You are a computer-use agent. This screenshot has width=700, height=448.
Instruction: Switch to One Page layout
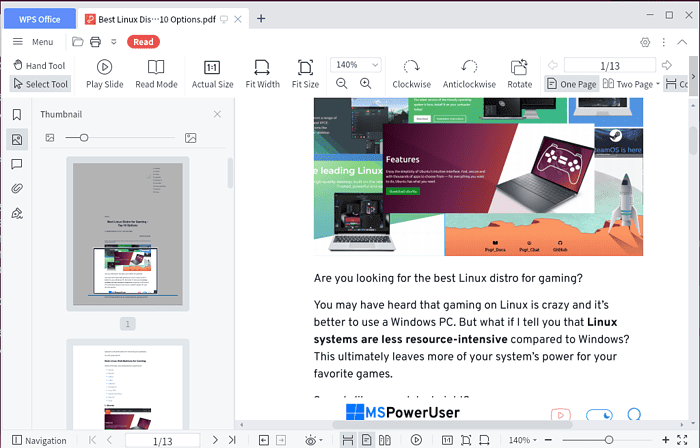(x=572, y=85)
